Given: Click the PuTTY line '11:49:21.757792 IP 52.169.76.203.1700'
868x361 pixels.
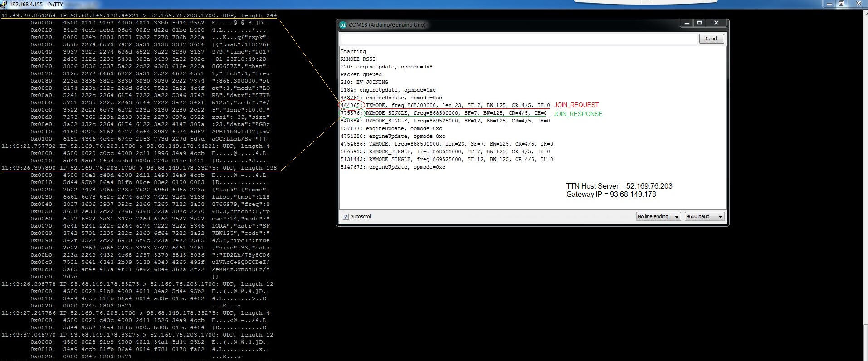Looking at the screenshot, I should click(135, 146).
